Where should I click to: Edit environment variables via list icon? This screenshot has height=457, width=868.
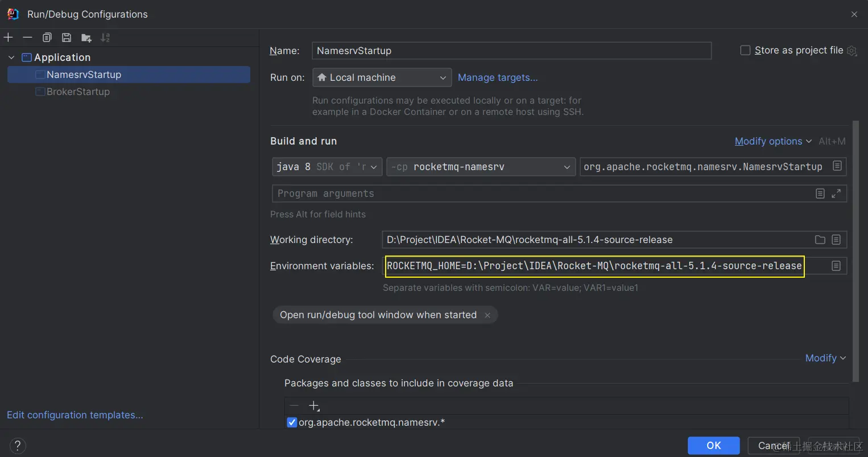tap(836, 266)
